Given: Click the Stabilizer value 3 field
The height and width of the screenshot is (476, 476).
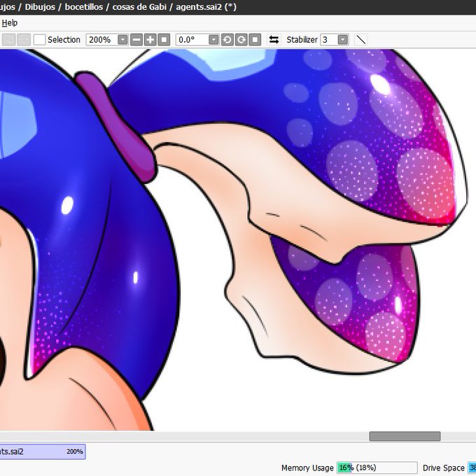Looking at the screenshot, I should pyautogui.click(x=329, y=40).
